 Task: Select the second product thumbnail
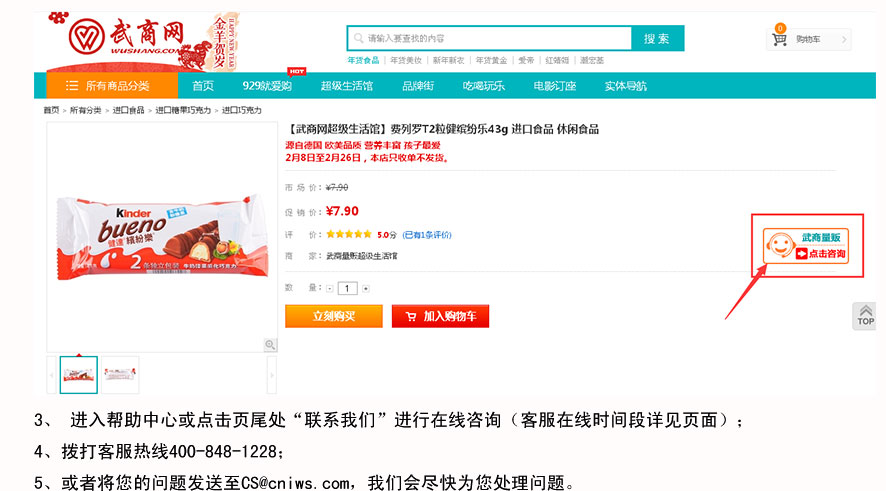click(x=120, y=375)
